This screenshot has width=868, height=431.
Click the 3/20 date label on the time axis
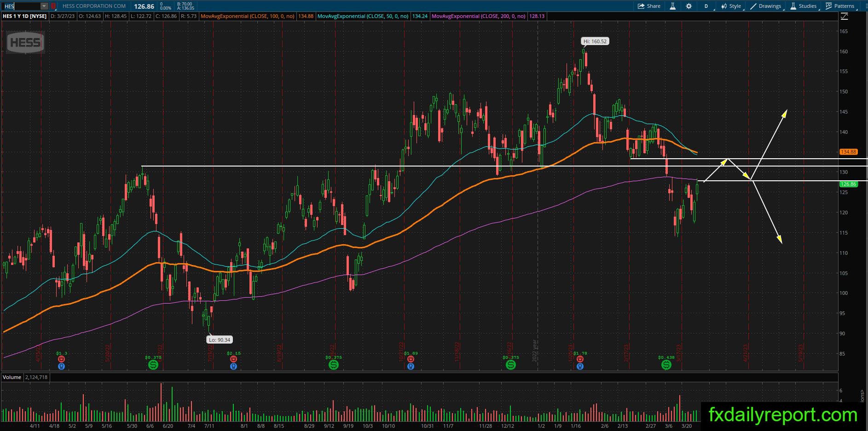point(686,426)
